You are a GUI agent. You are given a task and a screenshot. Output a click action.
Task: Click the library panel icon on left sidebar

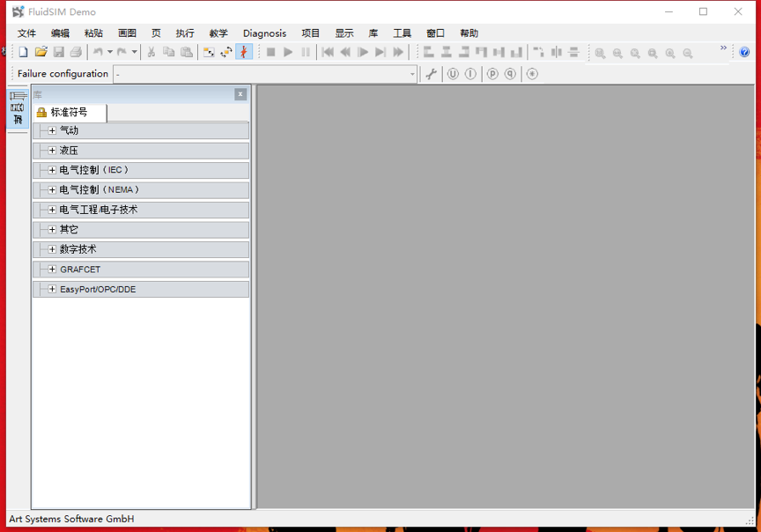click(x=18, y=107)
